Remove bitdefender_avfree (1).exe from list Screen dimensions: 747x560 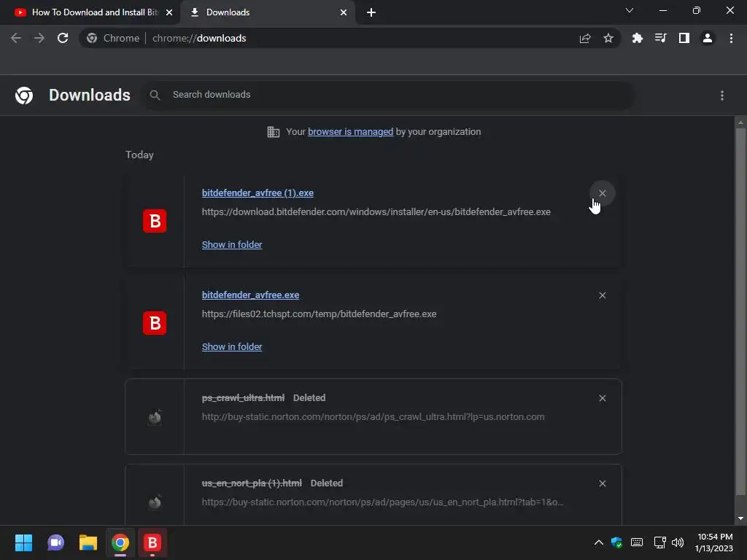pyautogui.click(x=602, y=193)
